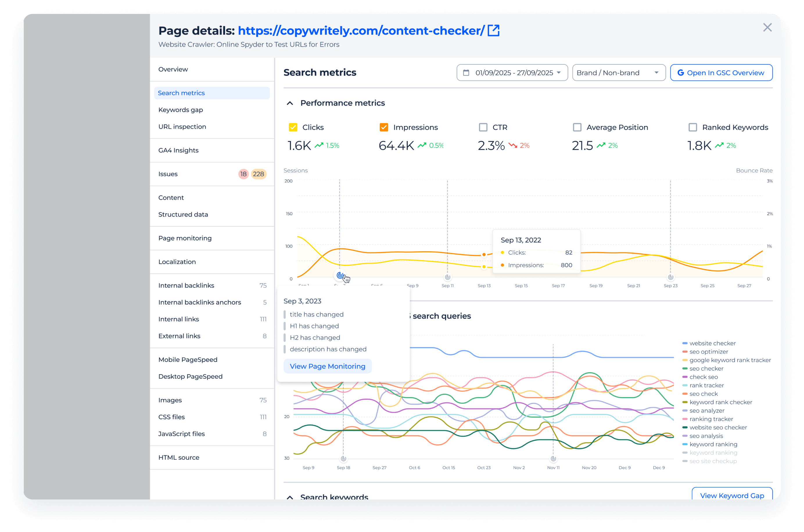
Task: Toggle 'website checker' legend color swatch
Action: tap(685, 343)
